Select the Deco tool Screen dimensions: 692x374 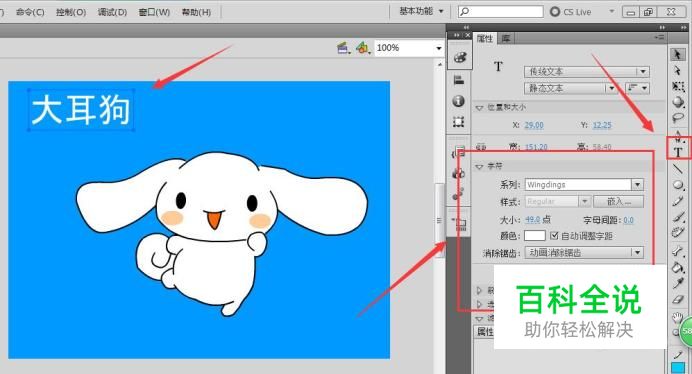(678, 232)
